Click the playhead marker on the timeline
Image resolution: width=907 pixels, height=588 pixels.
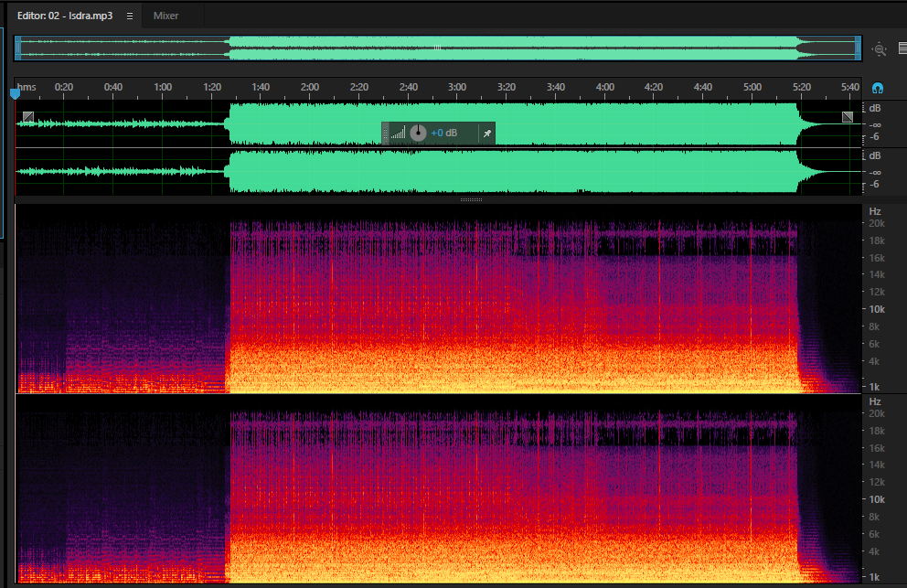pyautogui.click(x=15, y=94)
